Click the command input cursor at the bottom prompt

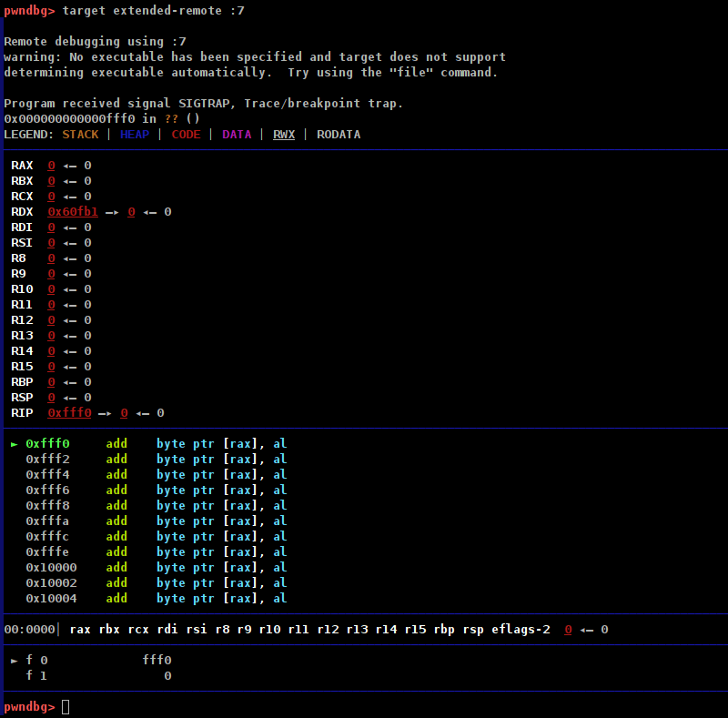(x=66, y=707)
